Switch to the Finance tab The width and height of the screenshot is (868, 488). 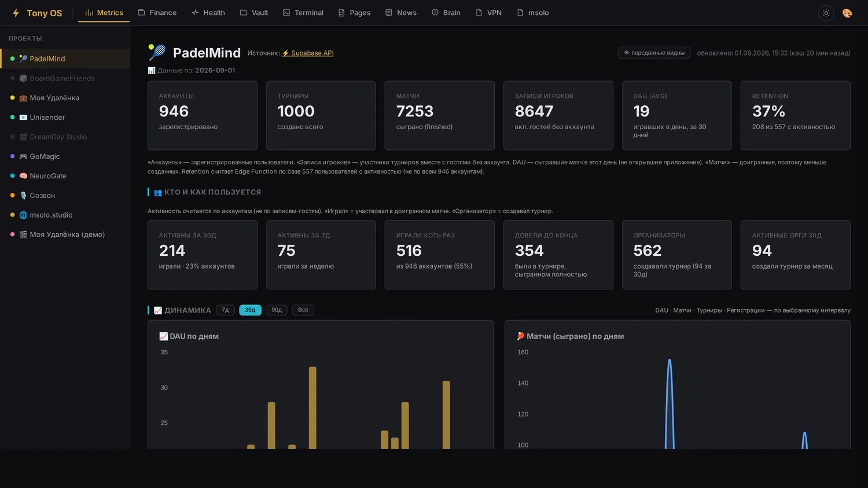[x=157, y=13]
